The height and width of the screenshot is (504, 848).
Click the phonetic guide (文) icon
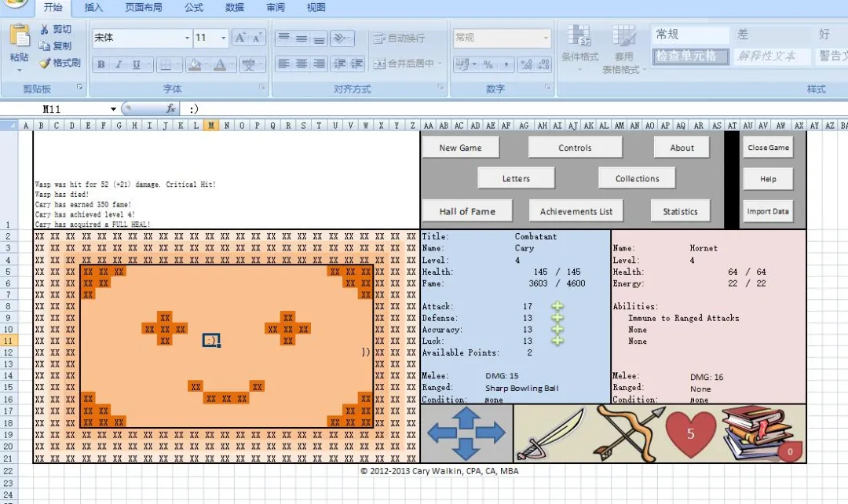pos(249,64)
